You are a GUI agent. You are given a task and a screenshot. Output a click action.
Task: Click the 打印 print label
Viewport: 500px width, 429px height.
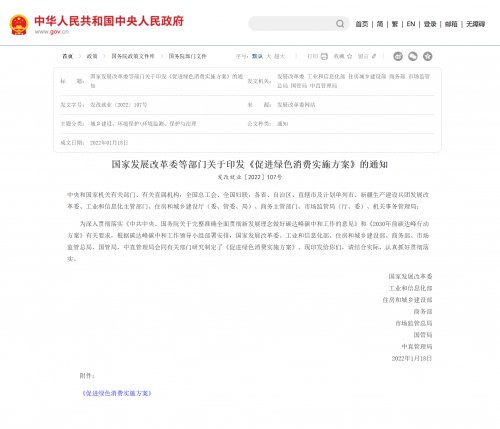[313, 56]
